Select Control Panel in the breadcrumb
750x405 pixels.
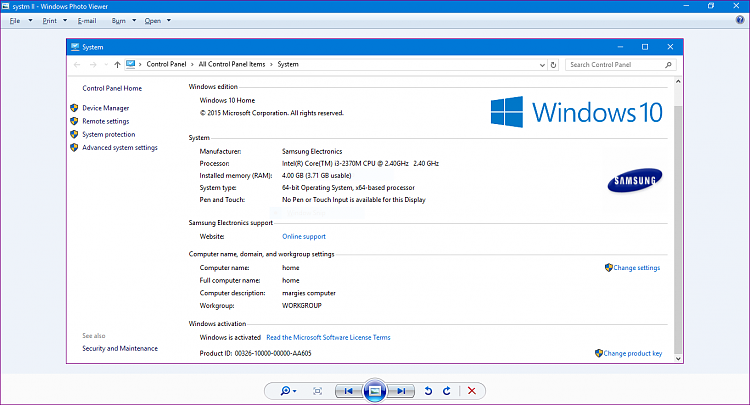(166, 64)
